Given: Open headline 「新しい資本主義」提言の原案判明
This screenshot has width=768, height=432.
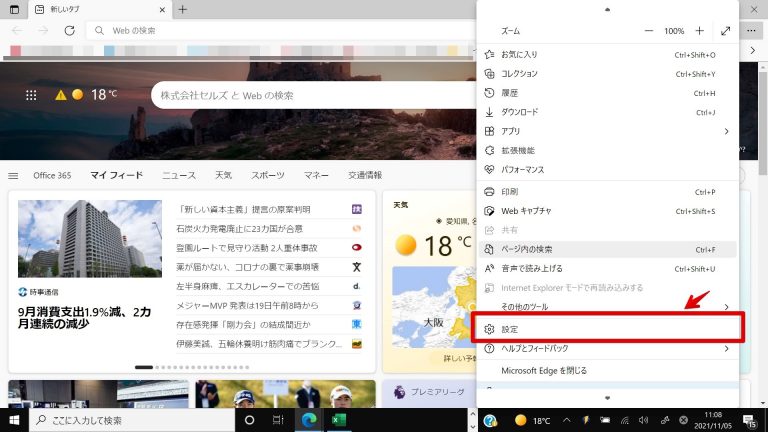Looking at the screenshot, I should (x=243, y=210).
